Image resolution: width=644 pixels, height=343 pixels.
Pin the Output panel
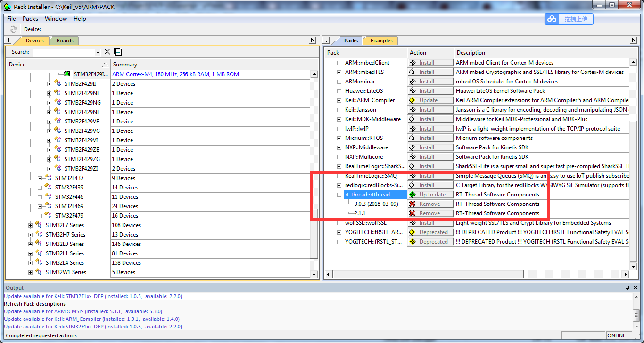[627, 287]
